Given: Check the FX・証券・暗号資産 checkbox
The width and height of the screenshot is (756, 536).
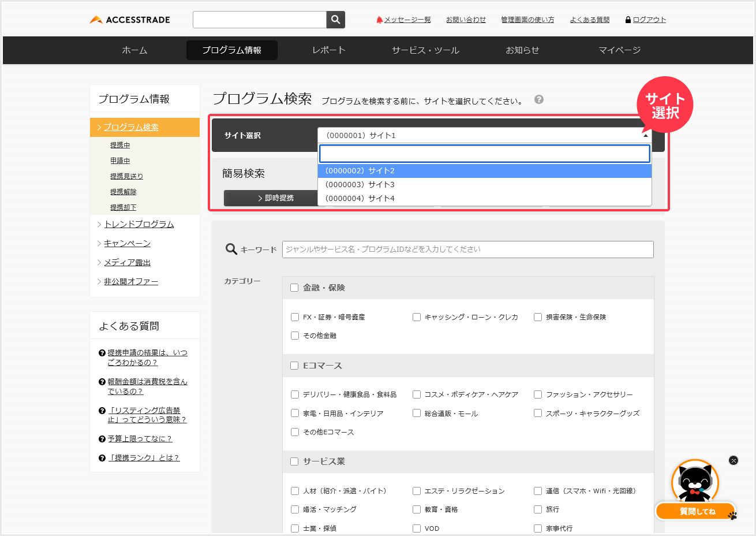Looking at the screenshot, I should pos(295,317).
